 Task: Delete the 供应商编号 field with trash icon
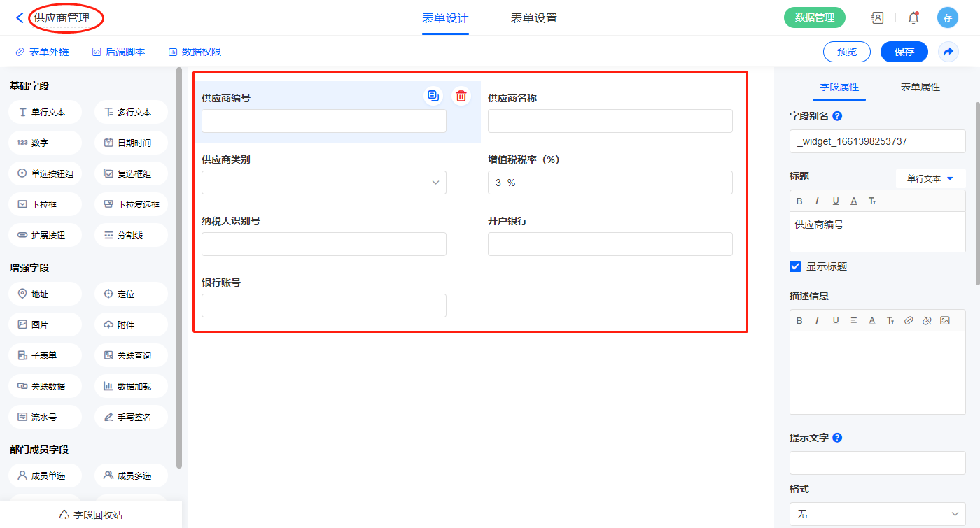pos(461,97)
